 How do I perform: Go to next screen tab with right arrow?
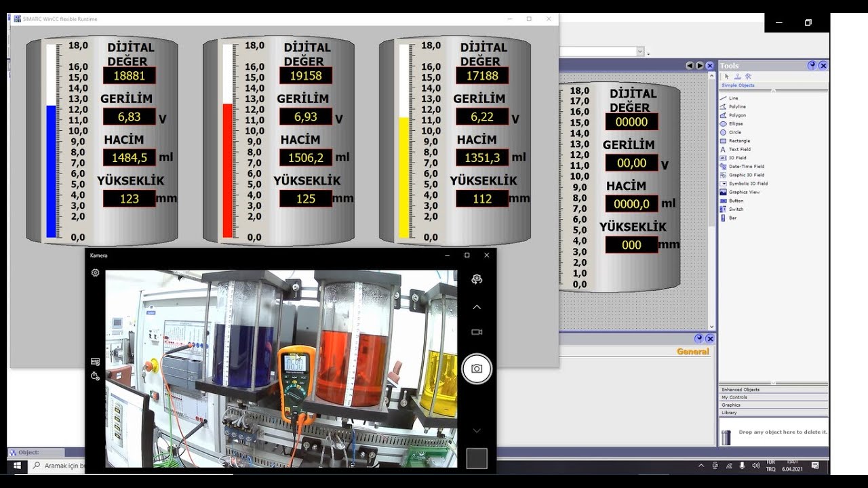tap(699, 66)
